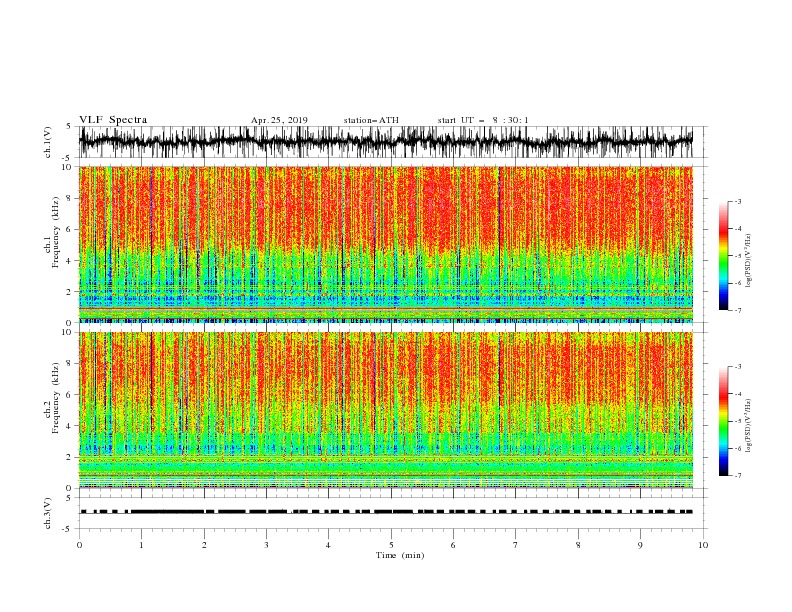Click the 'ch.1(V)' waveform axis label
Screen dimensions: 792x612
click(48, 142)
